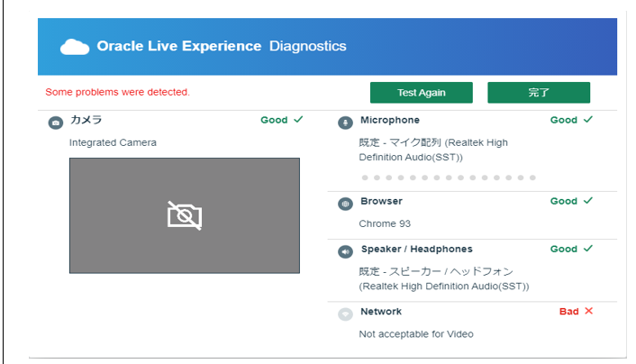Click the red X next to Bad
The image size is (636, 364).
588,311
